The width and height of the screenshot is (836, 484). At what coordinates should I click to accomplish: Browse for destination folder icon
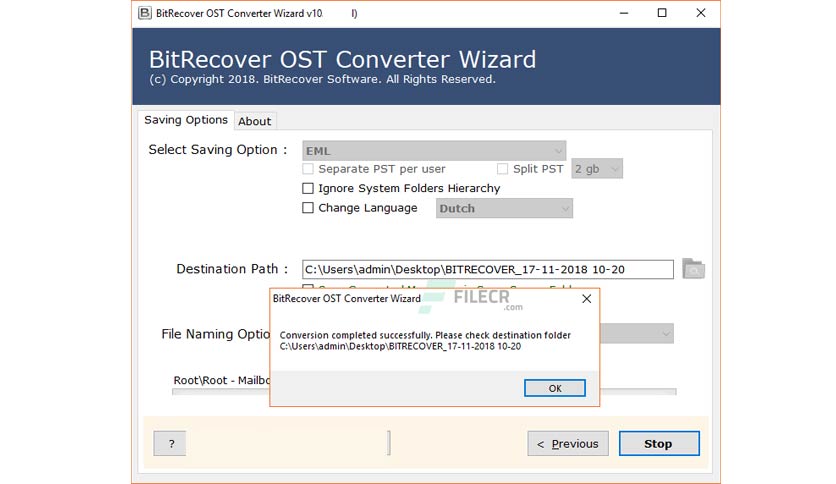(x=693, y=269)
